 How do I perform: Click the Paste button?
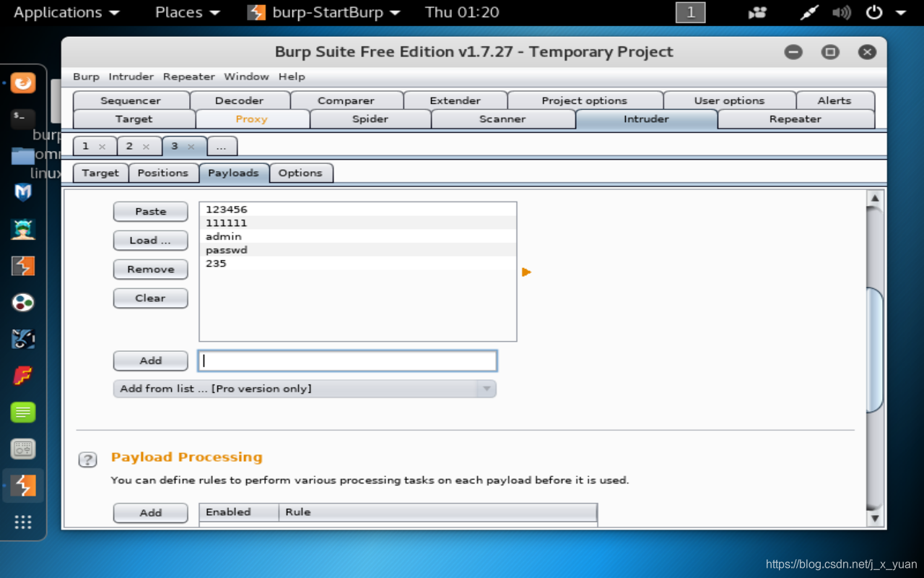pos(151,212)
